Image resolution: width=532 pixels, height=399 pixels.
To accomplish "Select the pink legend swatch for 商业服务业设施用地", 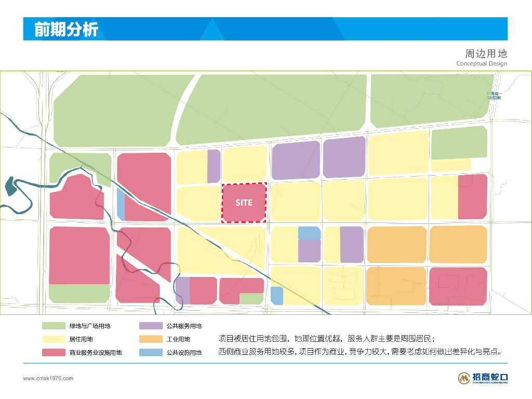I will (x=54, y=353).
